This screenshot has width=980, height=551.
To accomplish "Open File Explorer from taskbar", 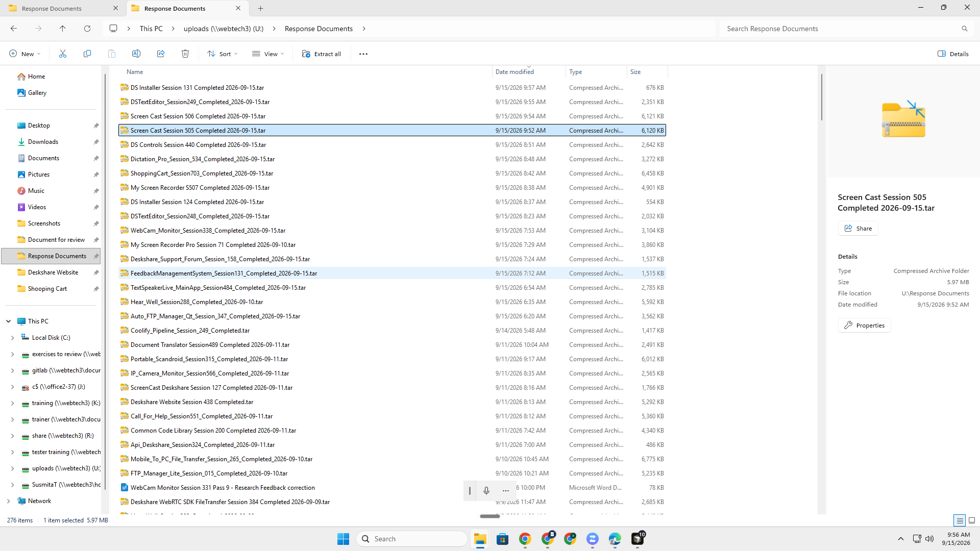I will point(480,539).
